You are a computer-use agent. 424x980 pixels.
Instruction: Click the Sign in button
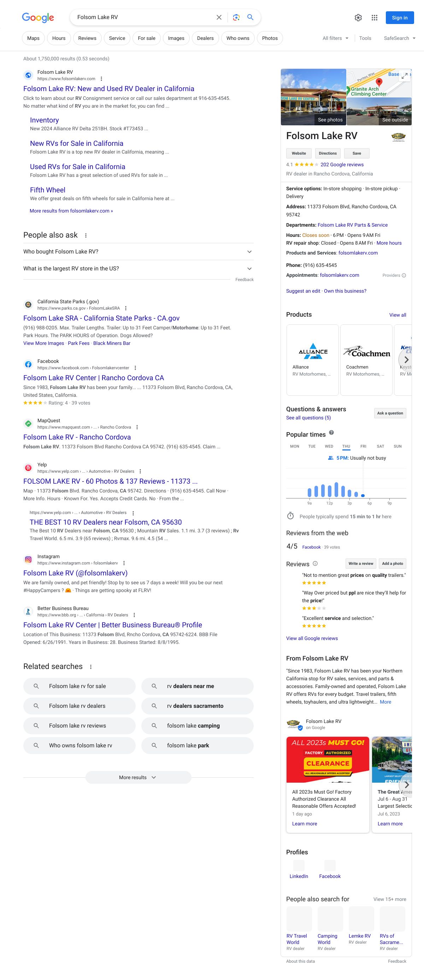pyautogui.click(x=399, y=18)
